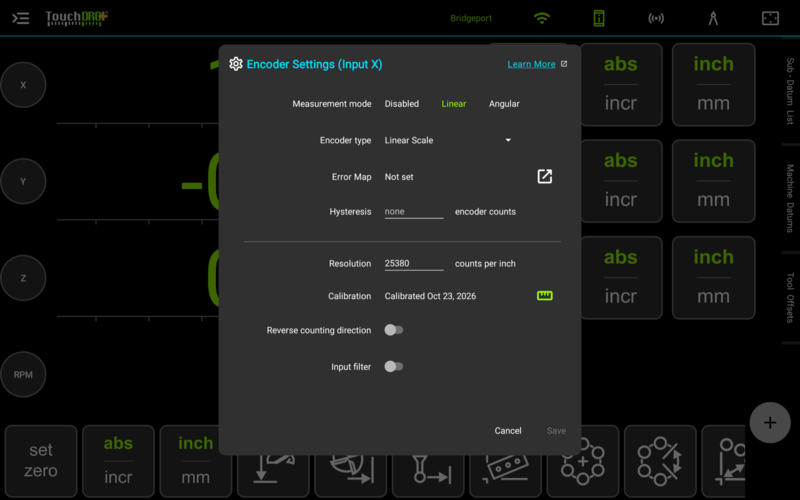
Task: Open the Machine Datums side tab
Action: [x=790, y=198]
